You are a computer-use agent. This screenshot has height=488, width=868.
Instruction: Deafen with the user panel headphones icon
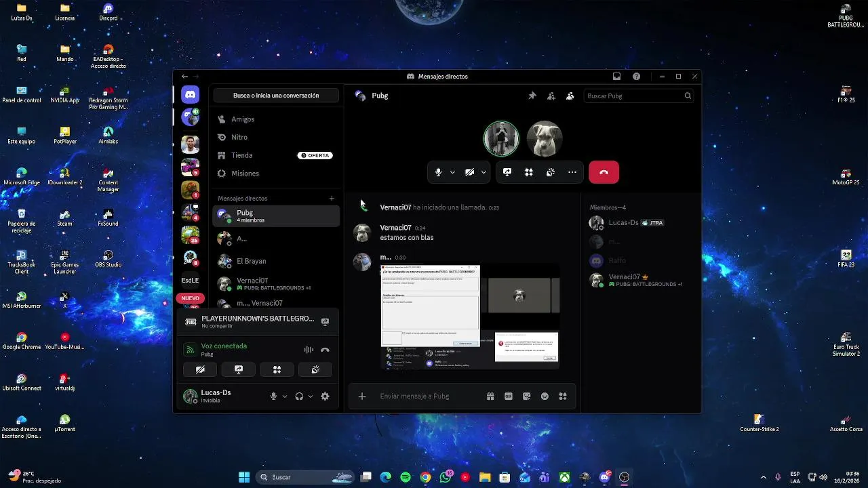[299, 396]
